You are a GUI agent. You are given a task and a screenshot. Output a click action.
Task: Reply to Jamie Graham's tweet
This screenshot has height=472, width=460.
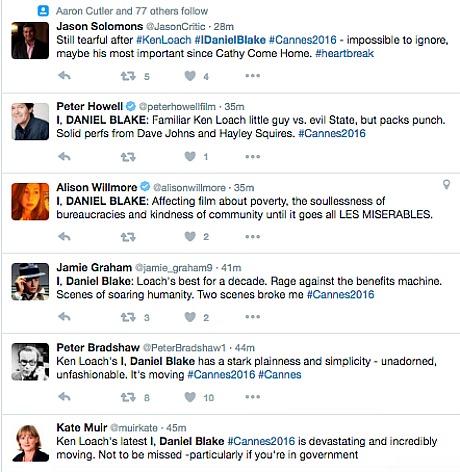point(64,317)
